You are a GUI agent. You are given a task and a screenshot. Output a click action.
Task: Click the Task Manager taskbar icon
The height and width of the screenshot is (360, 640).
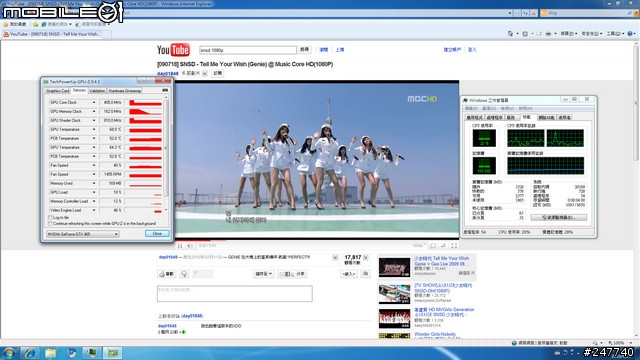[x=92, y=353]
